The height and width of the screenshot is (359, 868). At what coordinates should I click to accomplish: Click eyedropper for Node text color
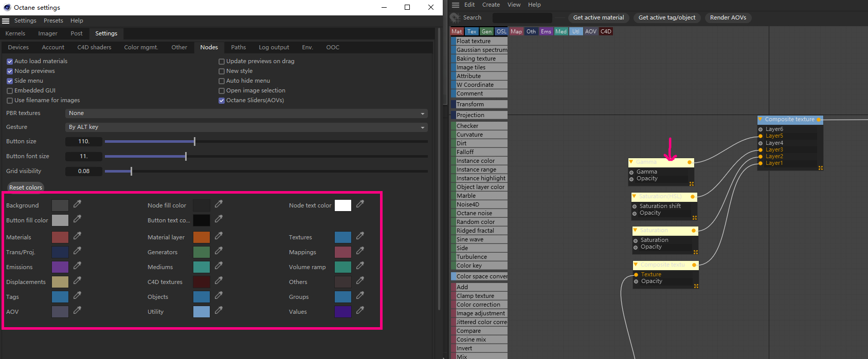tap(360, 204)
